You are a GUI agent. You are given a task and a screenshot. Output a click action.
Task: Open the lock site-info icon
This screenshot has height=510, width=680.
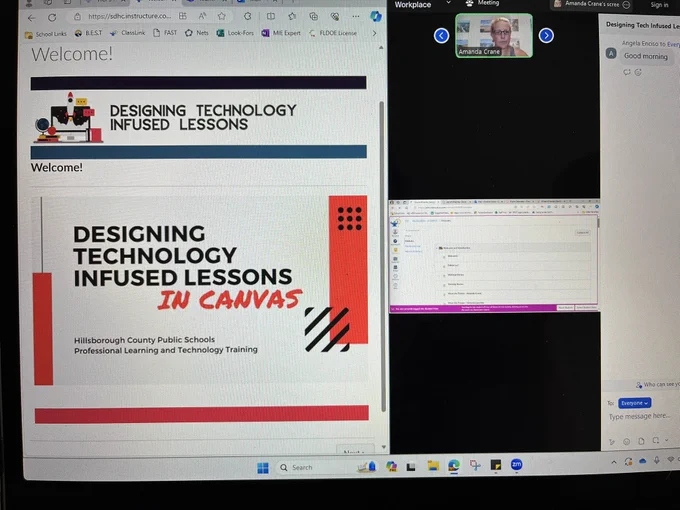coord(77,17)
